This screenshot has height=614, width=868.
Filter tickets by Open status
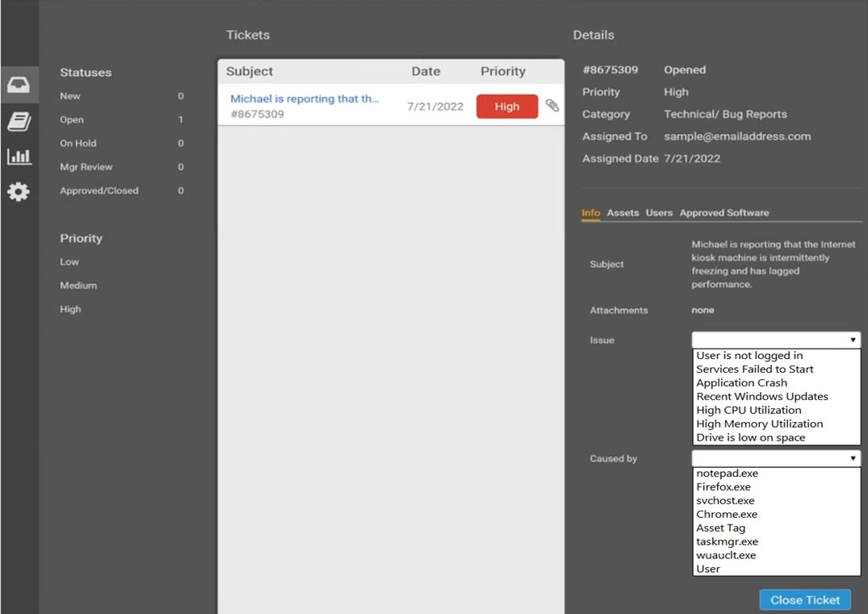coord(72,119)
